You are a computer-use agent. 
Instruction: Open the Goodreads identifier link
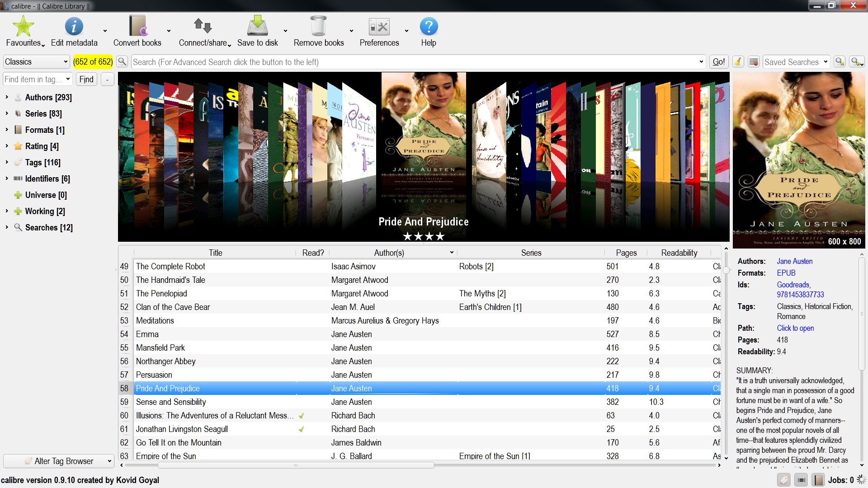[793, 285]
